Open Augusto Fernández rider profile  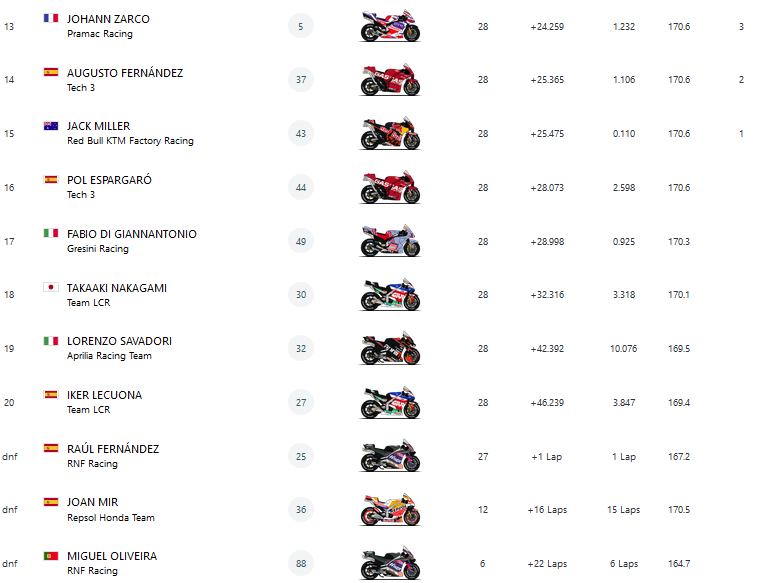click(x=125, y=73)
